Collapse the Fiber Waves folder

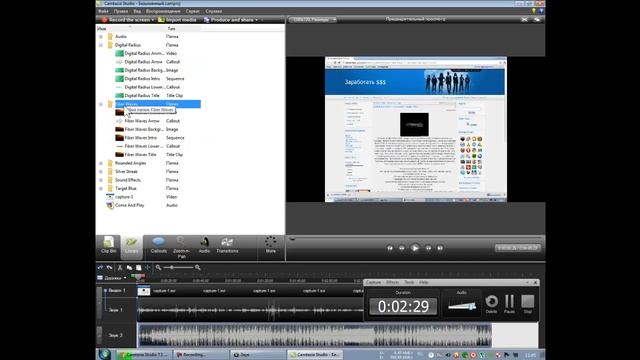click(101, 104)
